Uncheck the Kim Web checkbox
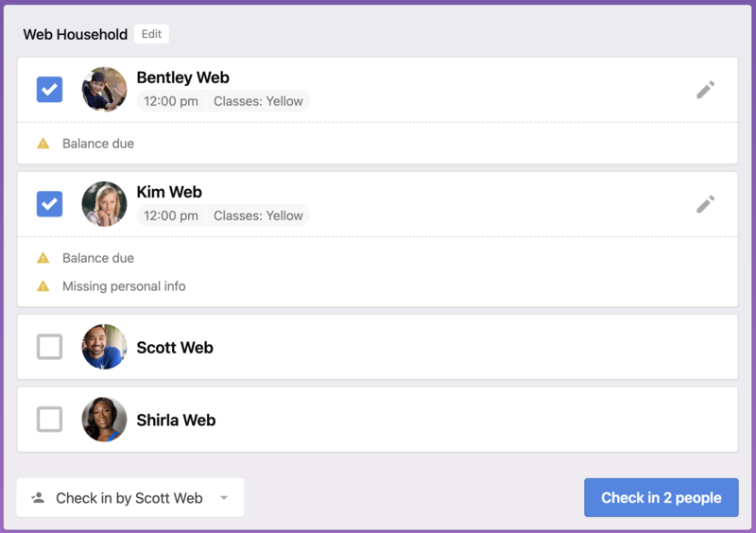The width and height of the screenshot is (756, 533). [49, 204]
